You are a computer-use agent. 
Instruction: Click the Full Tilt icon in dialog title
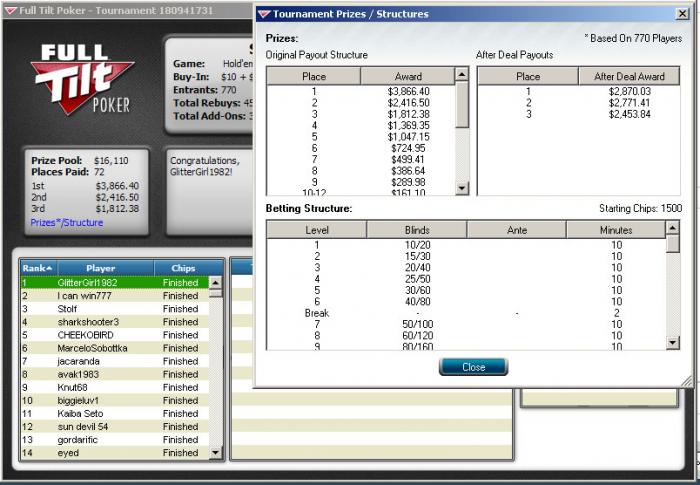pyautogui.click(x=263, y=14)
